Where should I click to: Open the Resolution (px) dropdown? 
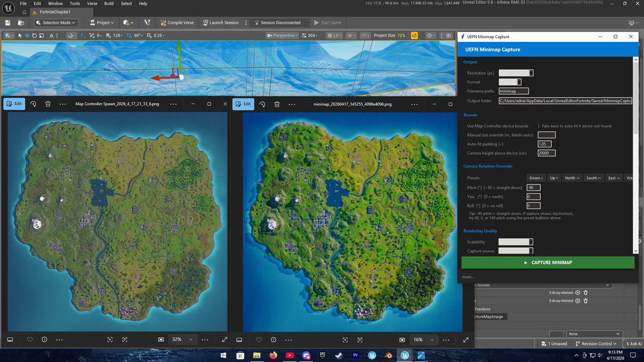click(x=516, y=73)
